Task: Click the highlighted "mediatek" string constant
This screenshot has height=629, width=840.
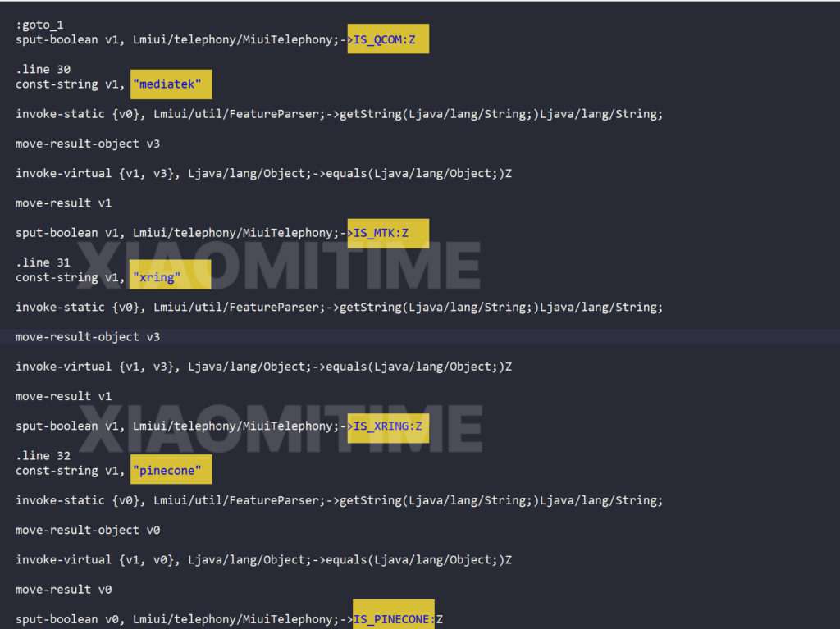Action: (x=170, y=84)
